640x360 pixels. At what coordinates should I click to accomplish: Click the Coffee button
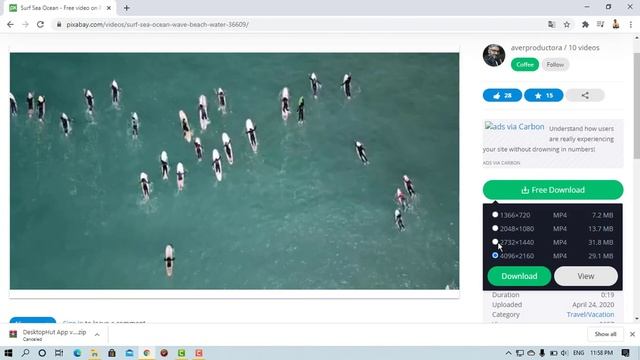coord(524,64)
